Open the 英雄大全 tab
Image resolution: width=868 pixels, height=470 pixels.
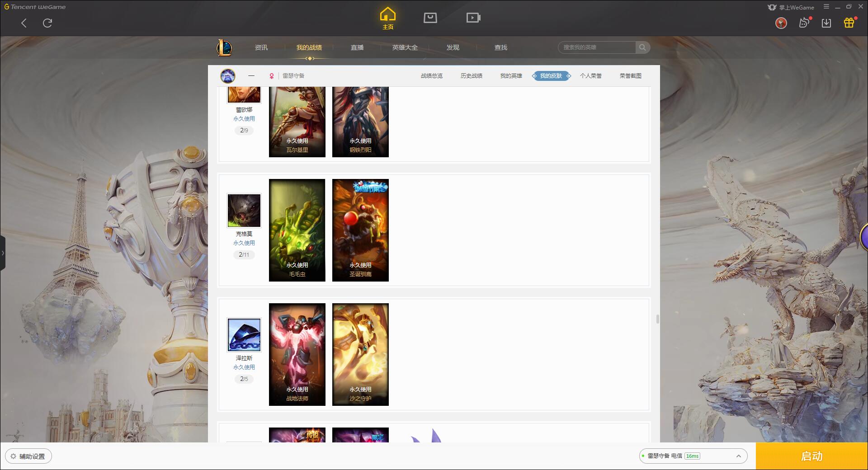[405, 47]
